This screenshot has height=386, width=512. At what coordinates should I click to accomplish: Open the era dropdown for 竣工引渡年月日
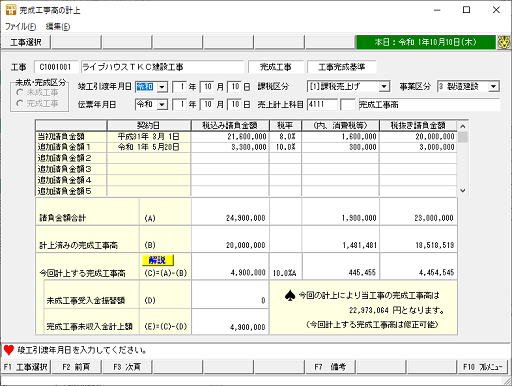(x=162, y=87)
